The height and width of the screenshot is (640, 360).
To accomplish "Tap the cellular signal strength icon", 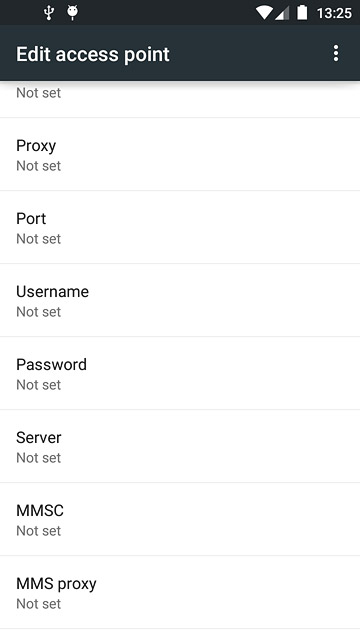I will (x=282, y=13).
